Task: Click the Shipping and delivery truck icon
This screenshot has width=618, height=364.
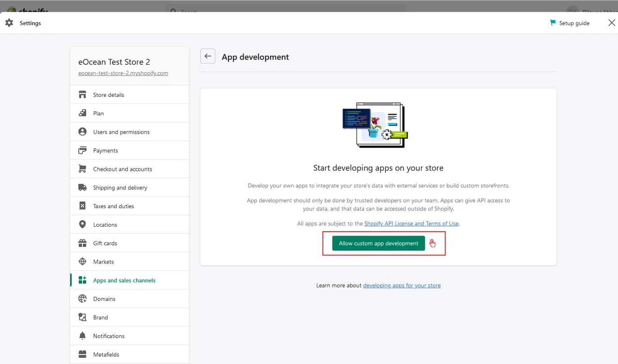Action: 82,187
